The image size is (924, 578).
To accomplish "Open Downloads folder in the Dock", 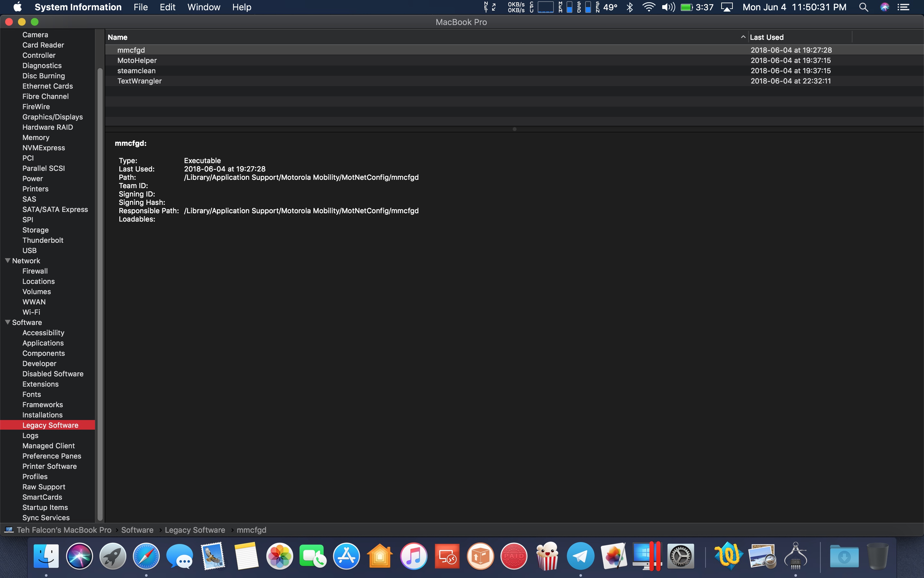I will click(844, 556).
